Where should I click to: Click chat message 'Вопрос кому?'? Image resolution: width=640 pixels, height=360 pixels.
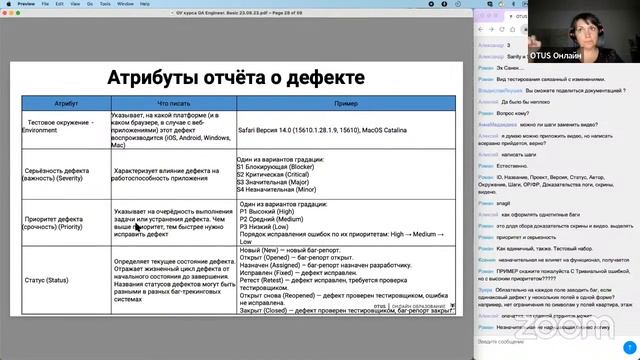point(513,113)
